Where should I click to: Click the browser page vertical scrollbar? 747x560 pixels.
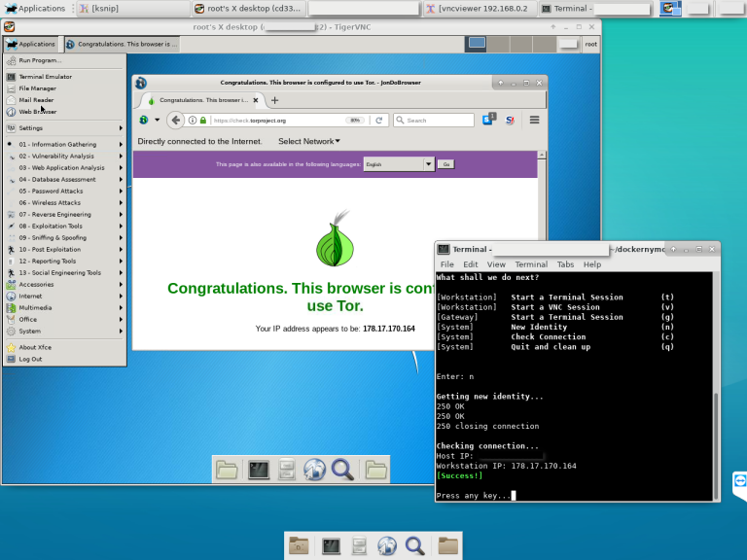point(542,200)
